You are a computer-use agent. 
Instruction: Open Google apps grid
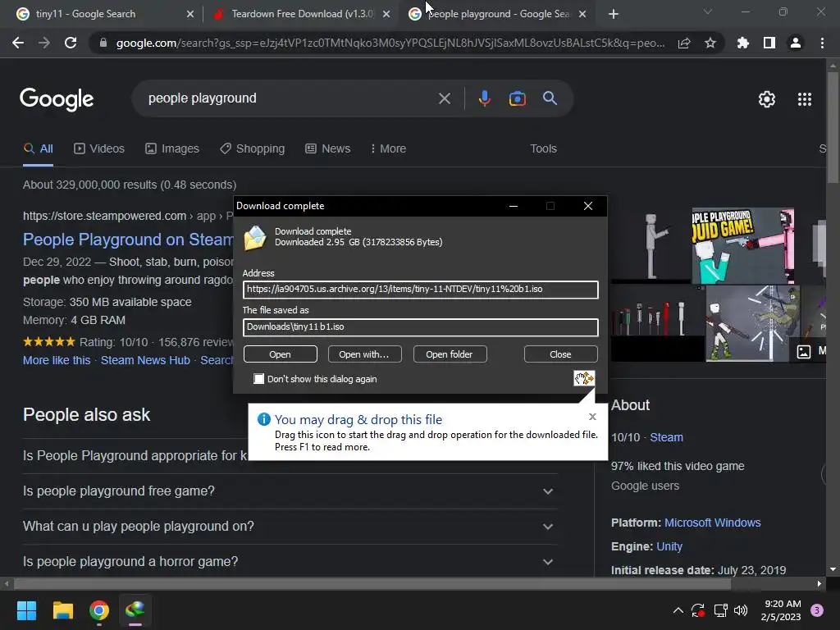(x=805, y=99)
